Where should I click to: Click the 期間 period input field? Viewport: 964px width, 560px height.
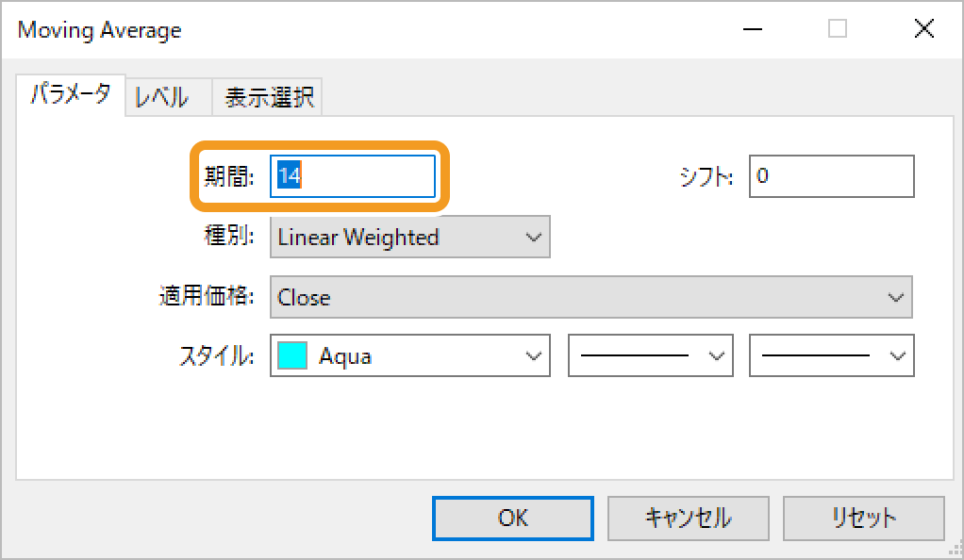353,176
